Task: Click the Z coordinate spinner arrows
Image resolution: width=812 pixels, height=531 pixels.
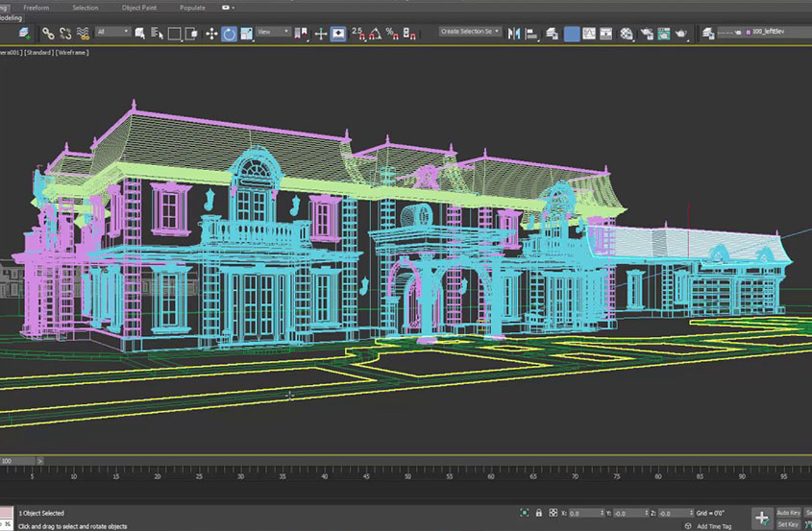Action: pyautogui.click(x=691, y=514)
